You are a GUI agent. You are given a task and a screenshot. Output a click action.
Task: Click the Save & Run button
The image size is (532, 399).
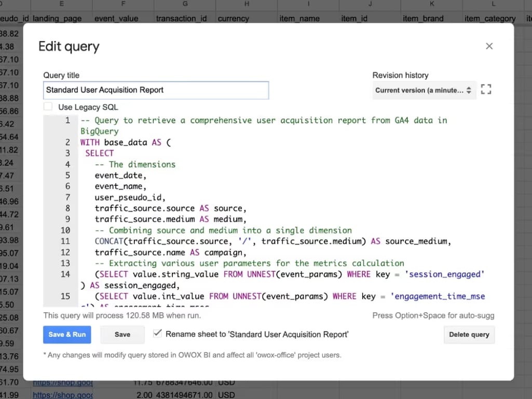[x=67, y=335]
